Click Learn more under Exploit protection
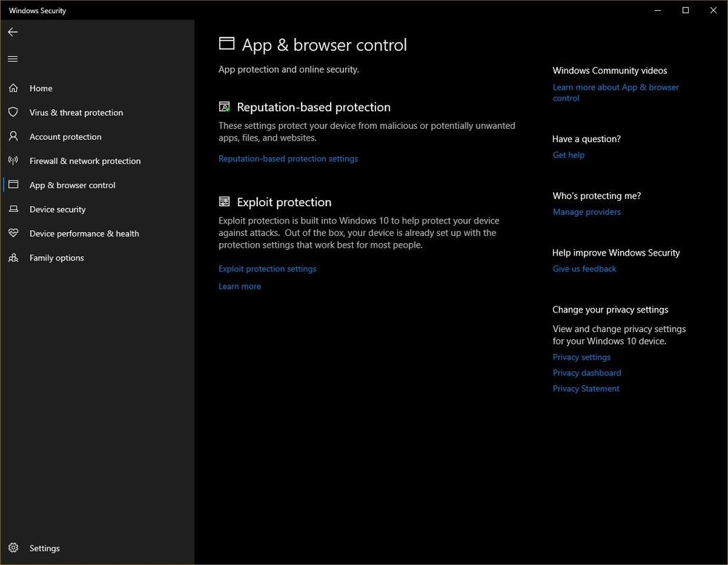The width and height of the screenshot is (728, 565). pos(240,286)
